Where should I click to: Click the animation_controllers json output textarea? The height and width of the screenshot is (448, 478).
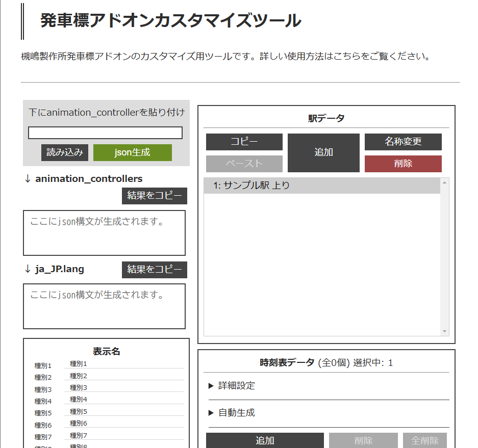pos(104,233)
